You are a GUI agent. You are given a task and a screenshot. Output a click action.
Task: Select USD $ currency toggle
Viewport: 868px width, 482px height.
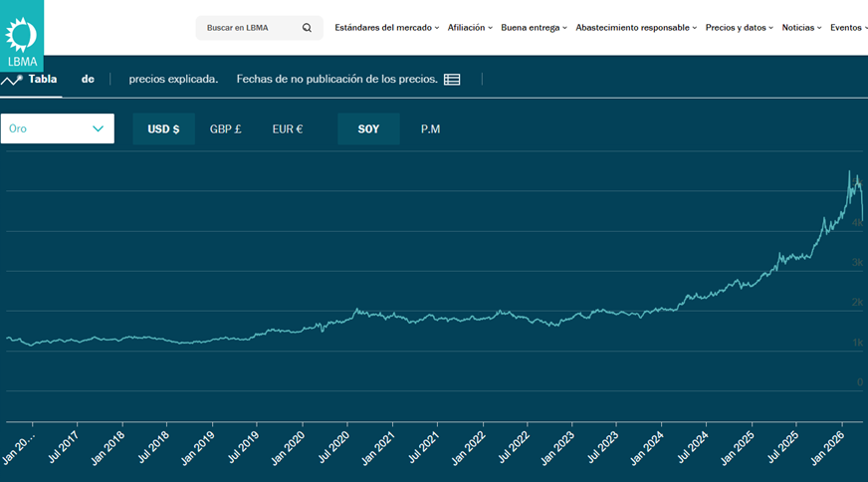point(163,129)
